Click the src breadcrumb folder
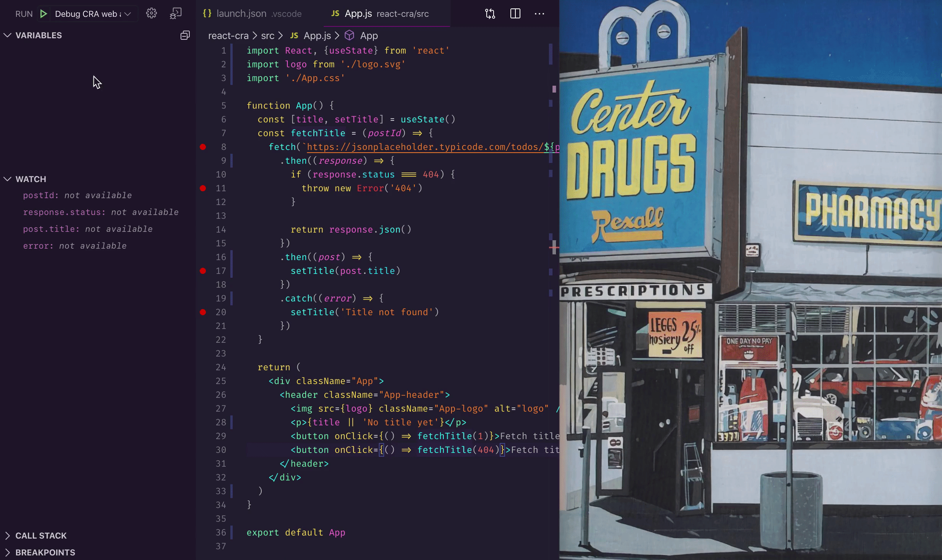The width and height of the screenshot is (942, 560). [x=267, y=36]
